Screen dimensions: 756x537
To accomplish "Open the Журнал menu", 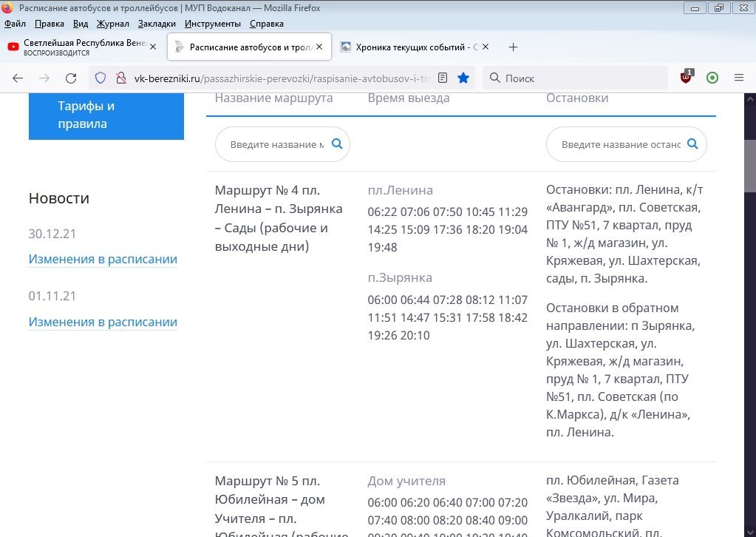I will (113, 24).
